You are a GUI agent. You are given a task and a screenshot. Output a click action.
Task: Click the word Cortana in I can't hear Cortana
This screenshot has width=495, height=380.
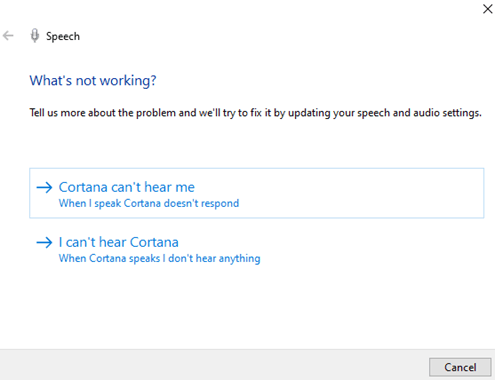click(154, 242)
